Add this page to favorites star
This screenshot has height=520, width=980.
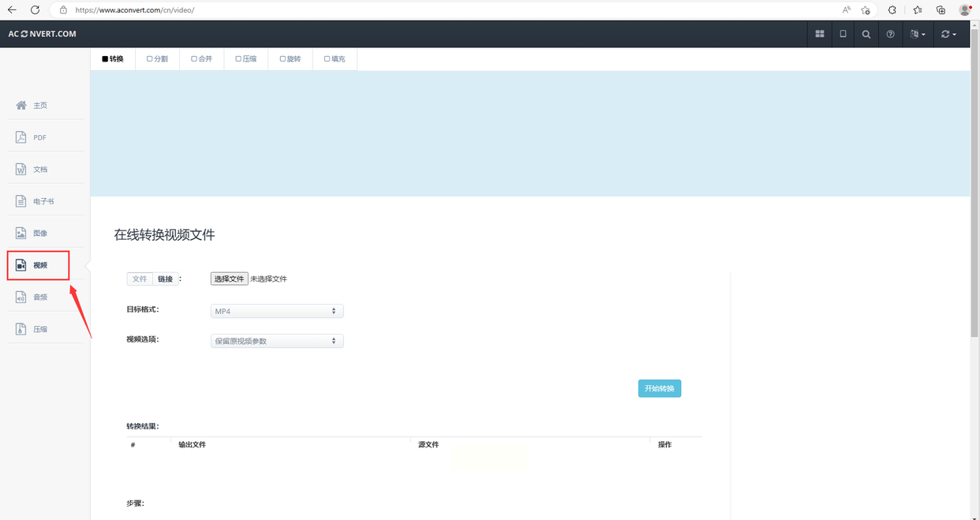point(866,10)
